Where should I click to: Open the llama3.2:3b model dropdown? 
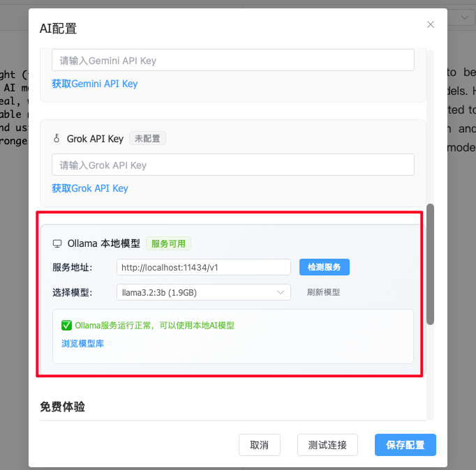[204, 292]
